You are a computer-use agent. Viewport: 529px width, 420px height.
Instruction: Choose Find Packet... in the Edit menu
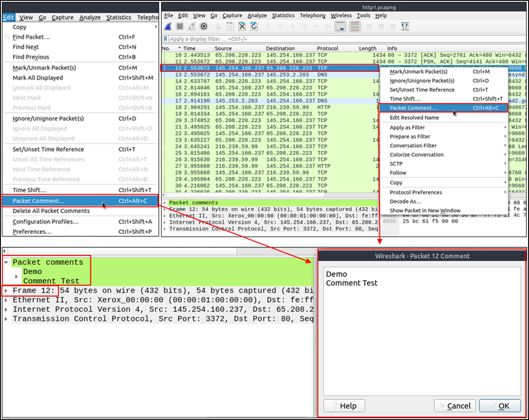click(x=80, y=37)
